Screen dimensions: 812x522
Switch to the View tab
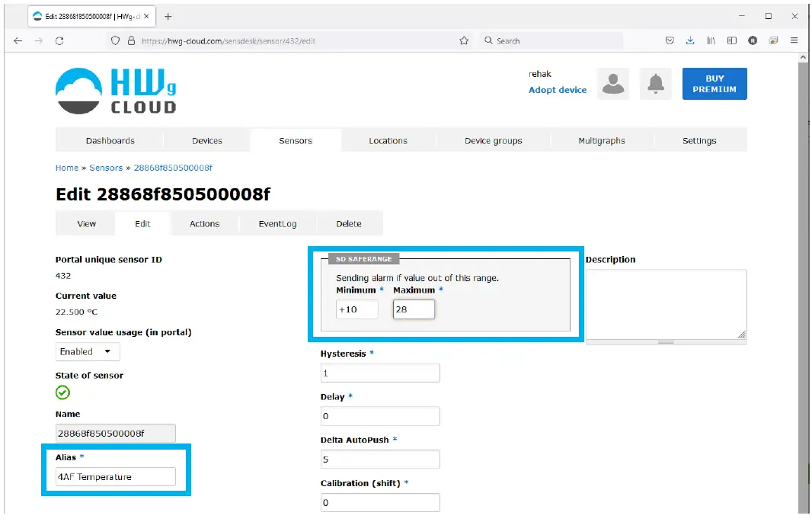[87, 224]
